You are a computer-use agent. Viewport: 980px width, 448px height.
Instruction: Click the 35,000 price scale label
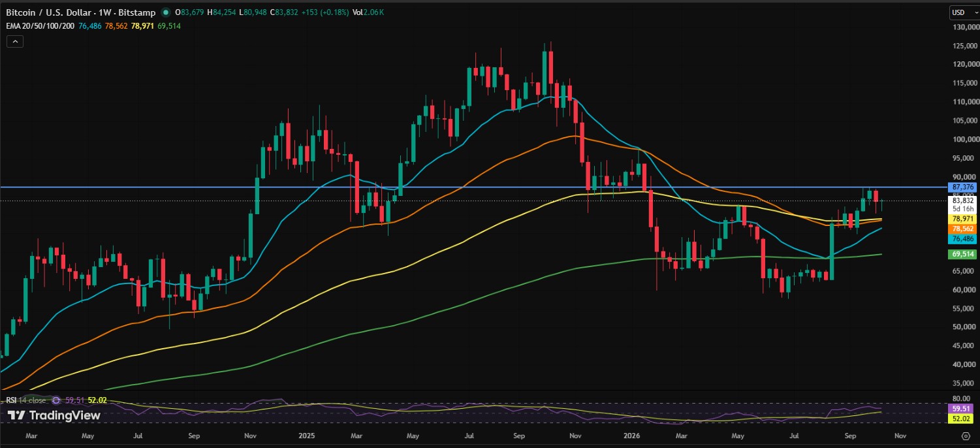[x=966, y=383]
